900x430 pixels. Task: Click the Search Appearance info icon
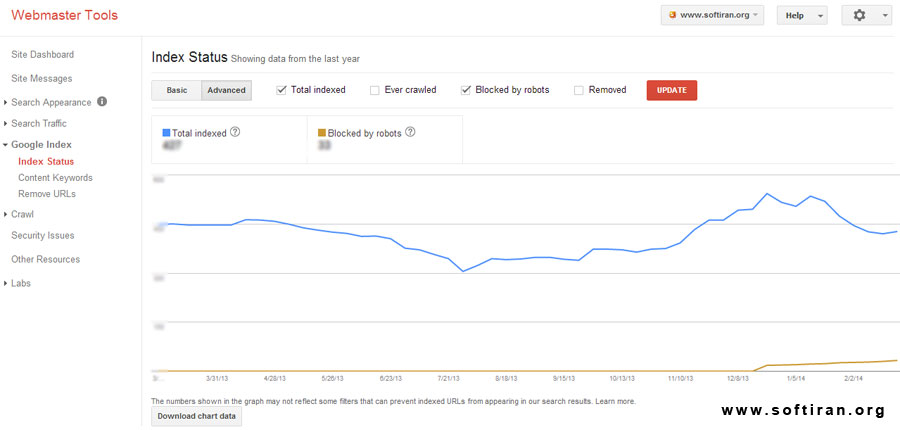[x=102, y=102]
